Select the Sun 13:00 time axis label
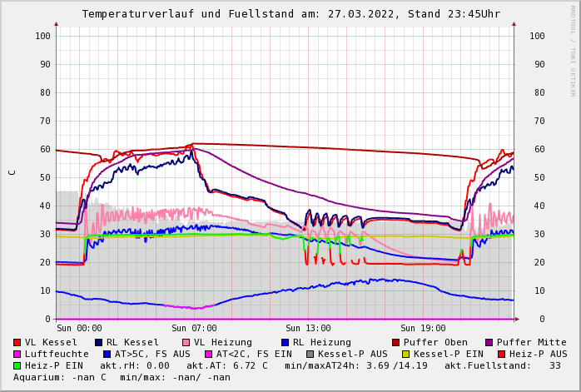This screenshot has height=392, width=581. point(308,329)
